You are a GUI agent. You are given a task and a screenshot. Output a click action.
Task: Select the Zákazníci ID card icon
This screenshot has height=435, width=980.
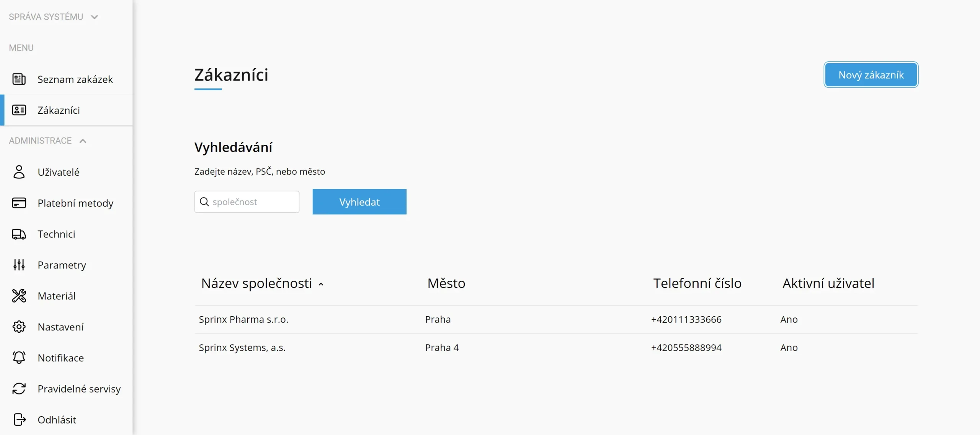click(x=19, y=110)
